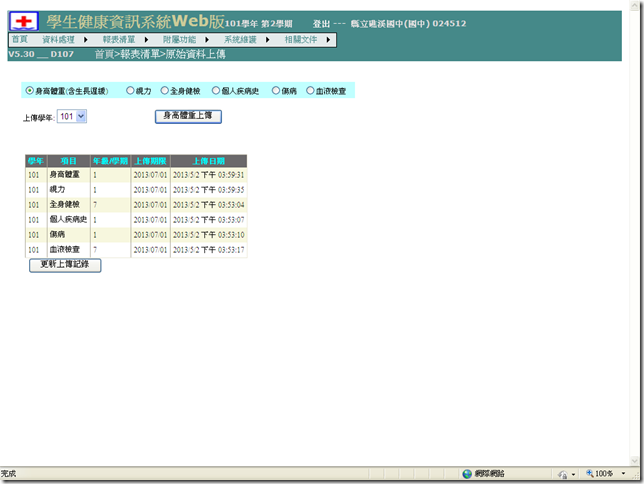This screenshot has width=644, height=484.
Task: Open the 系統維護 menu
Action: [x=240, y=39]
